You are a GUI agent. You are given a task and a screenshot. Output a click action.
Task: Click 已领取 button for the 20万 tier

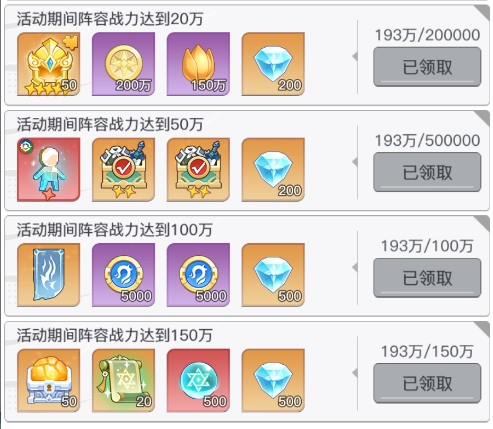427,67
